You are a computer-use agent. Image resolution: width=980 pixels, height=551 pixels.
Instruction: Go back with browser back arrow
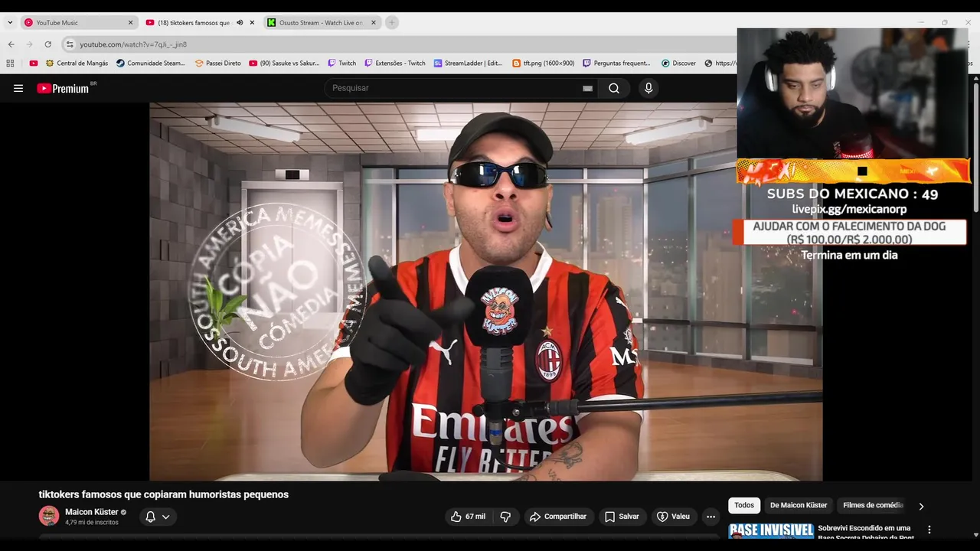click(x=11, y=44)
